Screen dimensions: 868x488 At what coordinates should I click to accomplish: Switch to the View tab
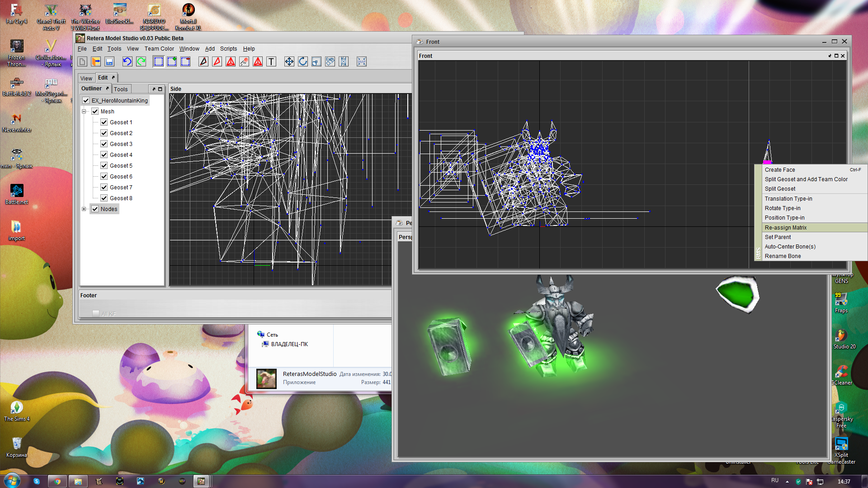point(86,79)
